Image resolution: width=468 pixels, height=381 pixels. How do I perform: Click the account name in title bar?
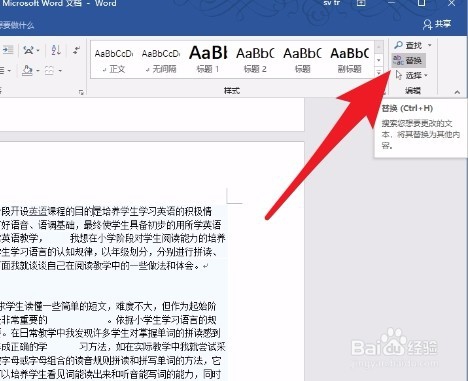332,3
